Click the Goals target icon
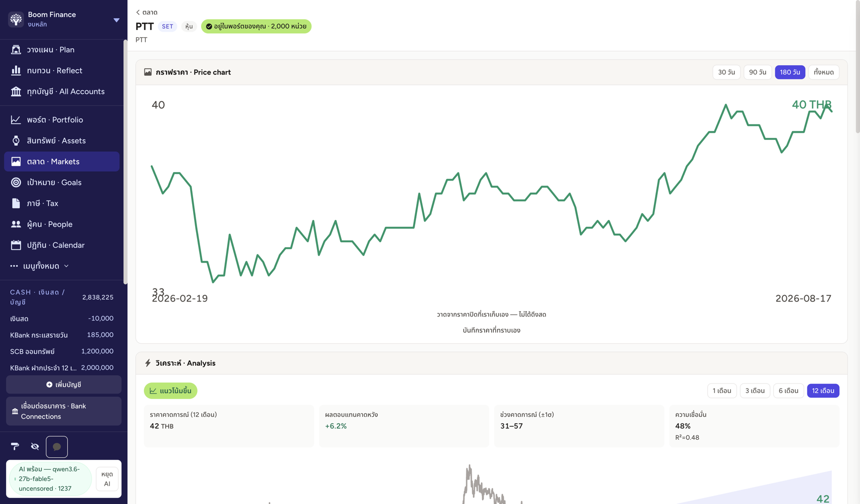 pos(16,183)
